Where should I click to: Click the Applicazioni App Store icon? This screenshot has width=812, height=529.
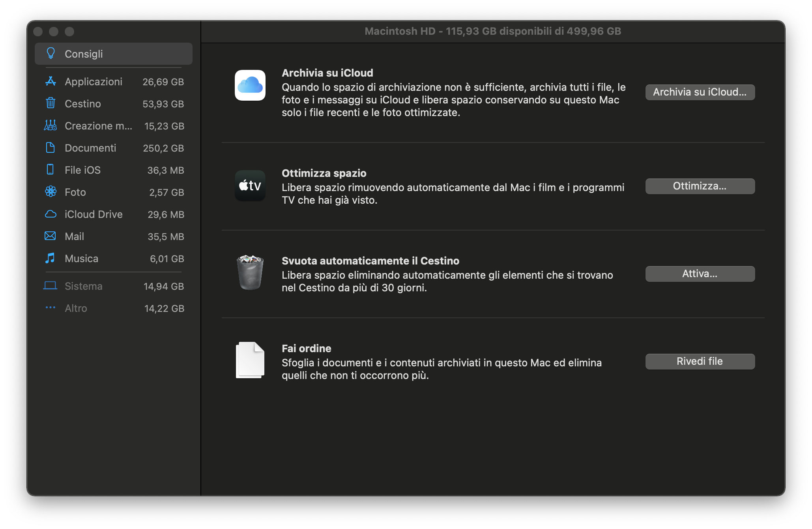click(x=51, y=81)
